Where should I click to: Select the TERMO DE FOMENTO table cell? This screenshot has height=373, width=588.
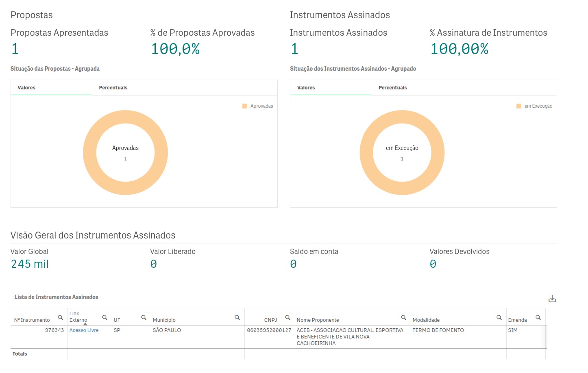438,330
